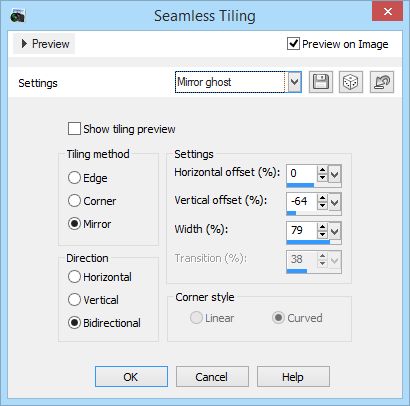The height and width of the screenshot is (406, 410).
Task: Choose Horizontal direction
Action: (74, 277)
